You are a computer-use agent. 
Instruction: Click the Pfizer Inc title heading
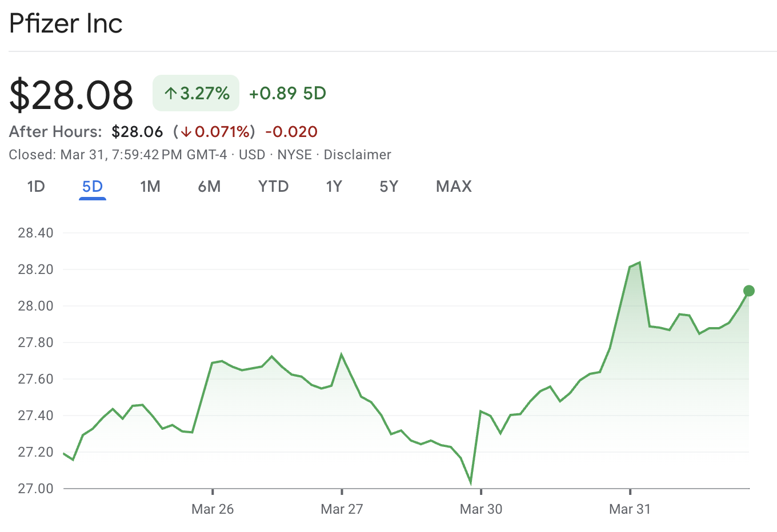point(65,23)
